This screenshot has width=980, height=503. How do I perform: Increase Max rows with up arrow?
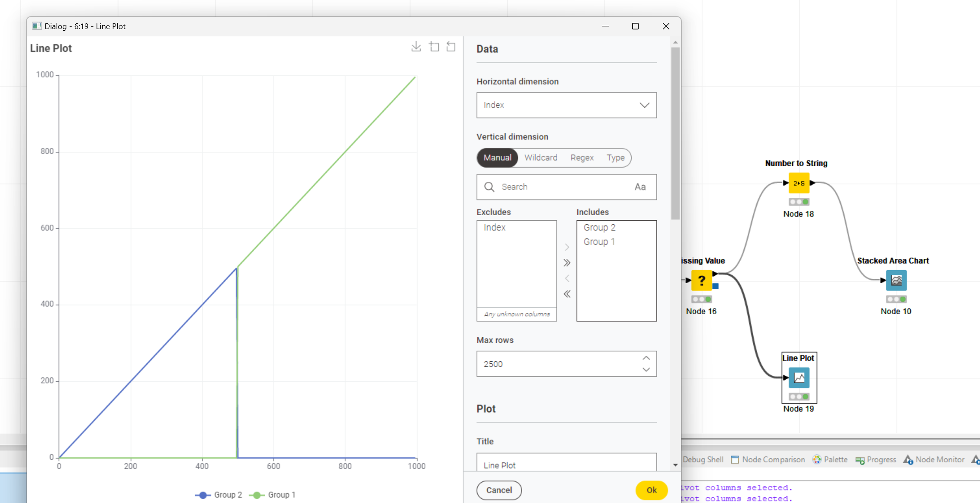(646, 358)
